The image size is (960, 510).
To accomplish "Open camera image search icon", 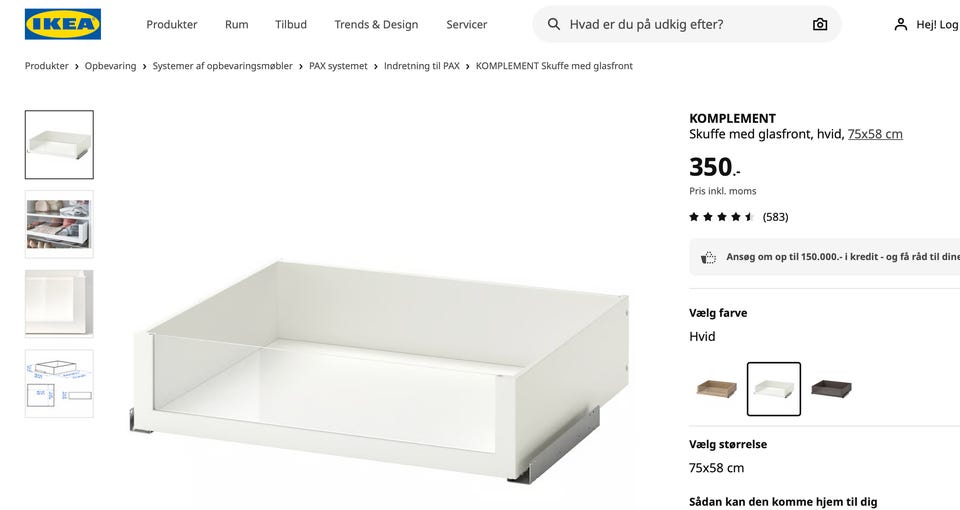I will [x=820, y=24].
